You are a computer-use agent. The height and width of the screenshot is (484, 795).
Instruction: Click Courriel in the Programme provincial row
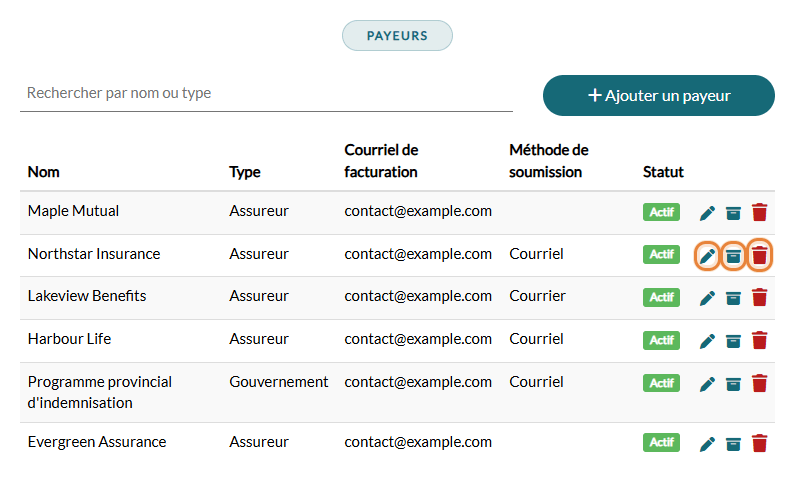536,382
